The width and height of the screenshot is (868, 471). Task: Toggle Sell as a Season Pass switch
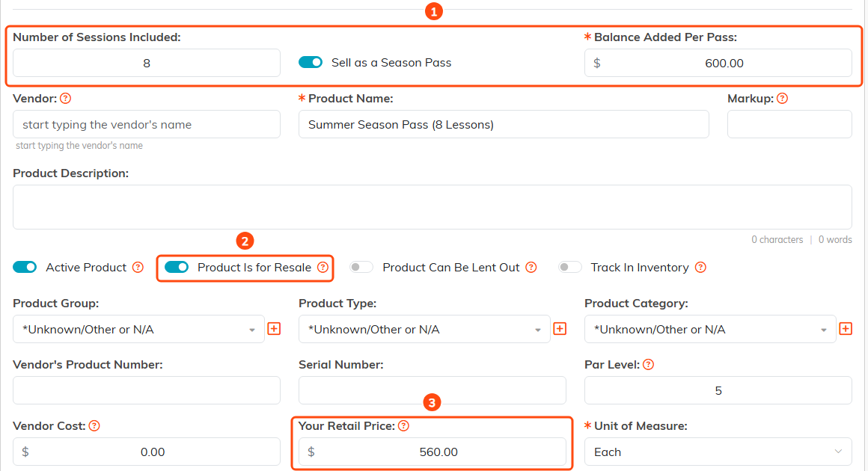tap(311, 63)
